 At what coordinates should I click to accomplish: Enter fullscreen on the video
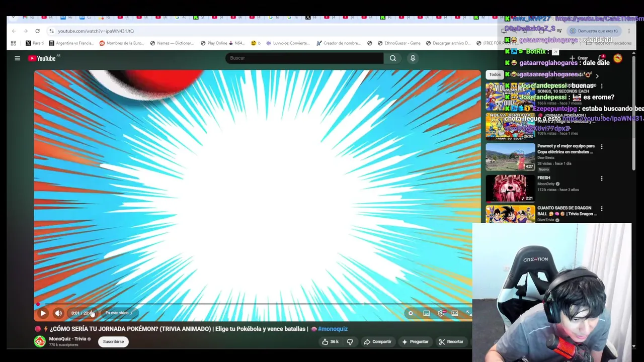[x=468, y=313]
